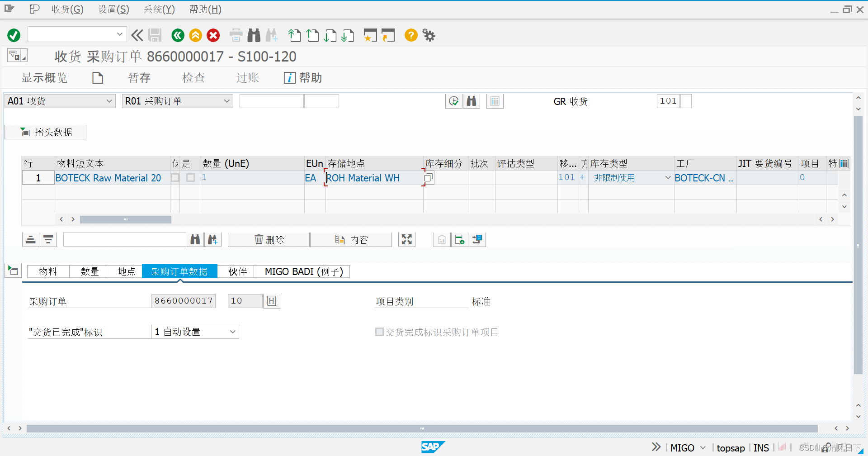The width and height of the screenshot is (868, 456).
Task: Click the bottom window horizontal scrollbar
Action: click(x=422, y=428)
